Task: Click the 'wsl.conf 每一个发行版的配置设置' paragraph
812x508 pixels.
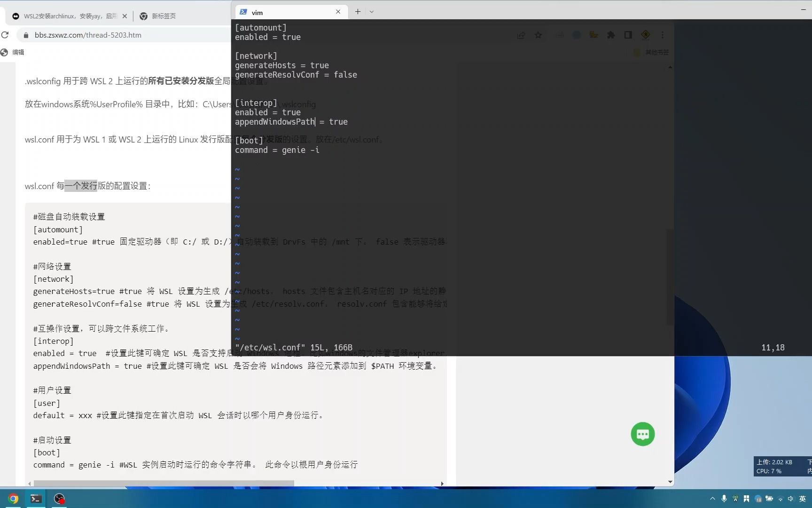Action: coord(88,186)
